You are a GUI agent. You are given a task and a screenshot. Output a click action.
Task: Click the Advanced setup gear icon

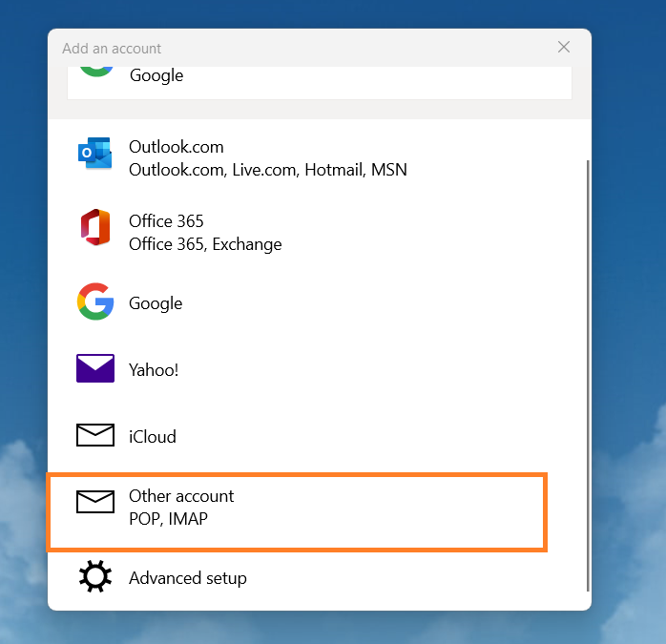coord(95,576)
